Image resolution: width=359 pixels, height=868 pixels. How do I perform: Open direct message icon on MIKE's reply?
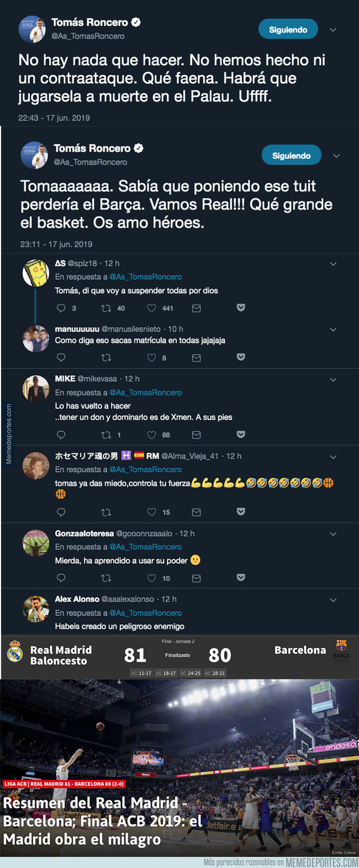(196, 435)
